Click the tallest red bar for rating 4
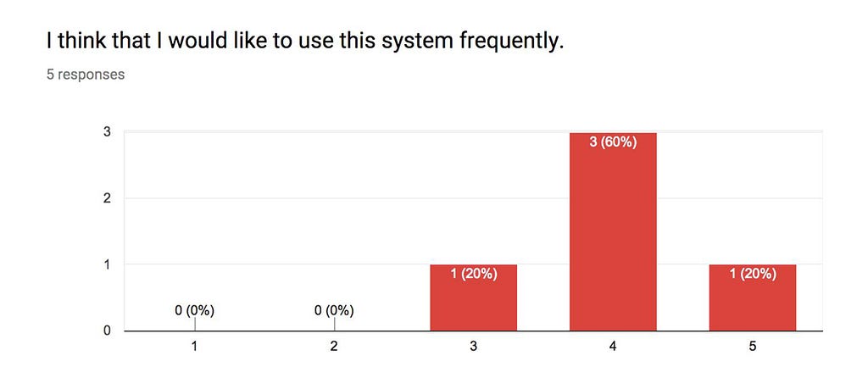 [613, 231]
